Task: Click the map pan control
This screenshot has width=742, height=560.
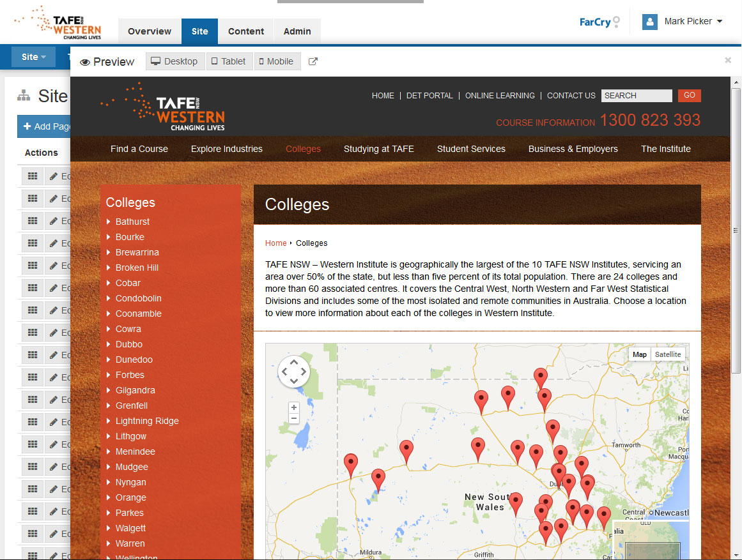Action: coord(293,371)
